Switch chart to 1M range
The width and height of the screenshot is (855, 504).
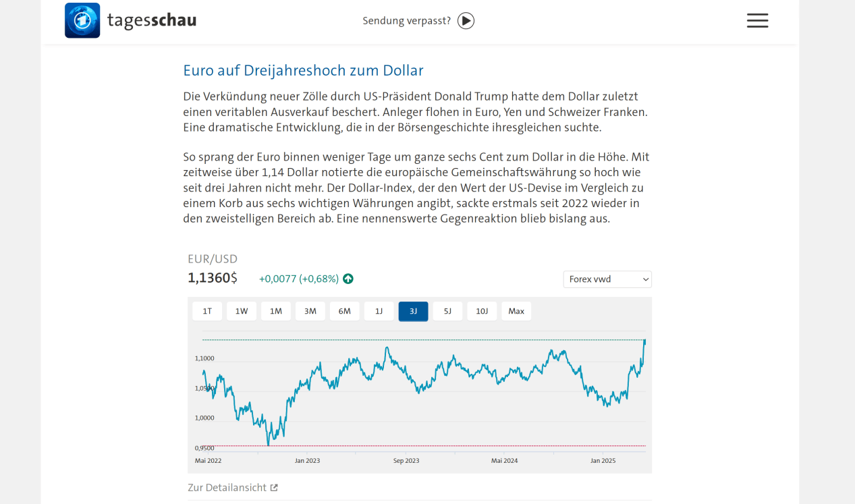pos(276,311)
